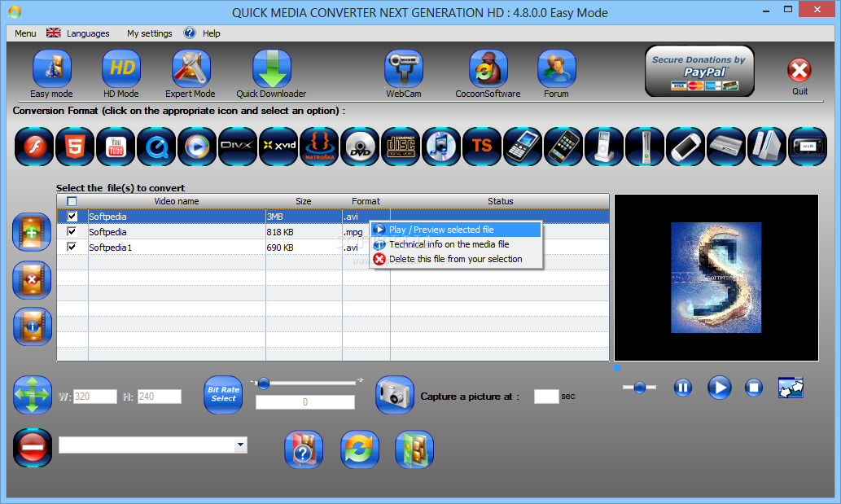Select the HTML5 conversion format

click(x=75, y=147)
